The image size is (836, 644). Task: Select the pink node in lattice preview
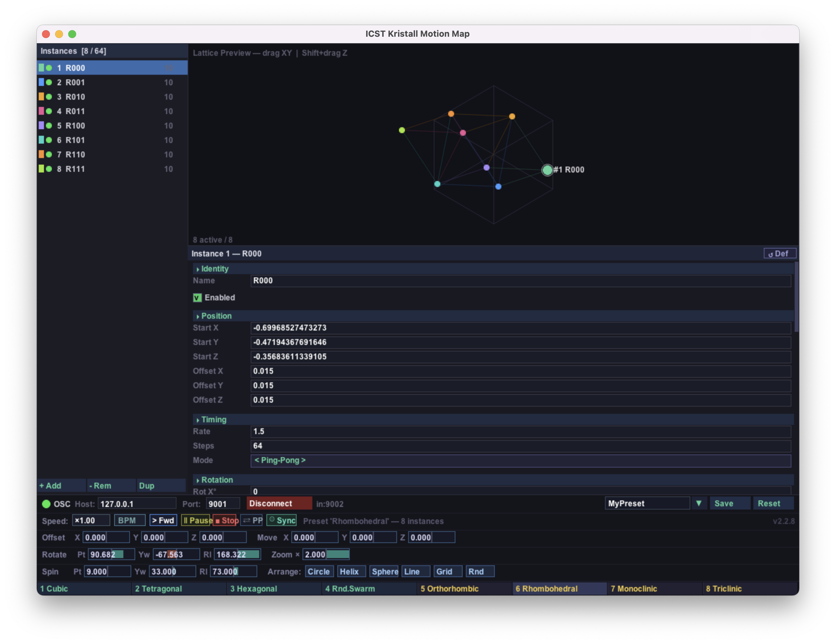[463, 133]
